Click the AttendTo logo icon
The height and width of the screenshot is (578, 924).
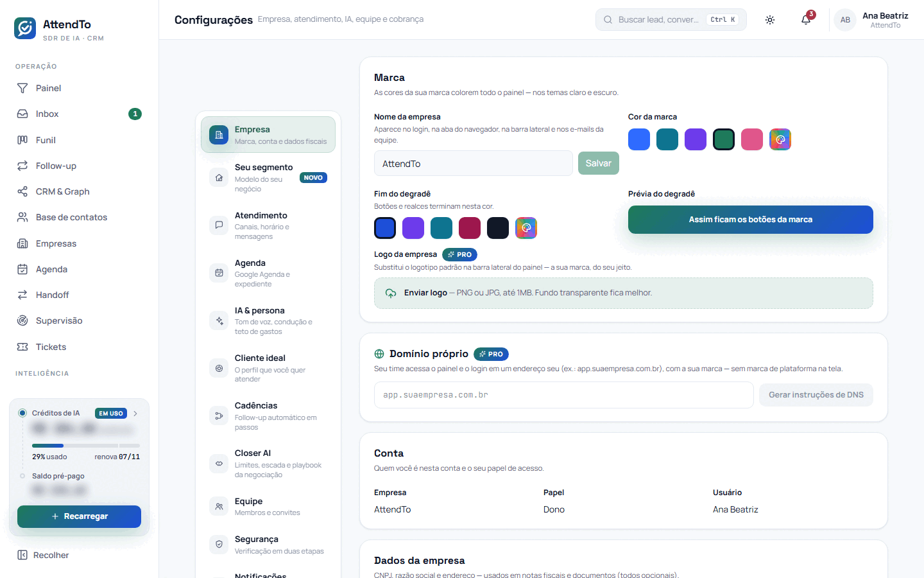(25, 28)
